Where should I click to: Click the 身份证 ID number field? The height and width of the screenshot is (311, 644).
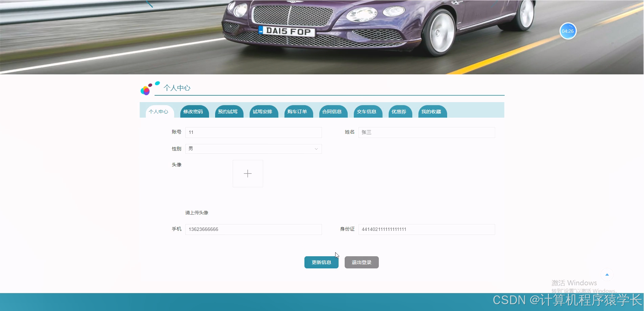point(427,230)
